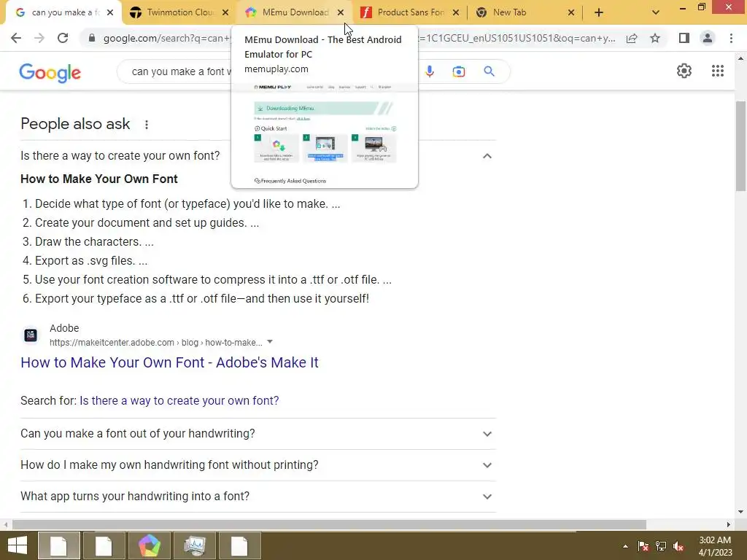Close the Google search tab
Viewport: 747px width, 560px height.
click(110, 12)
